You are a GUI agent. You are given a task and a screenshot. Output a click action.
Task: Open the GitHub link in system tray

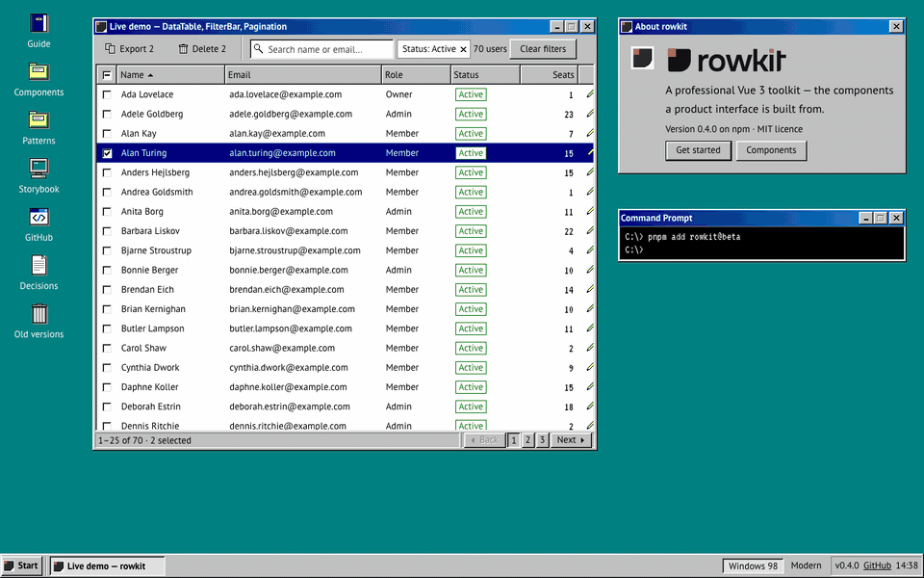tap(877, 565)
